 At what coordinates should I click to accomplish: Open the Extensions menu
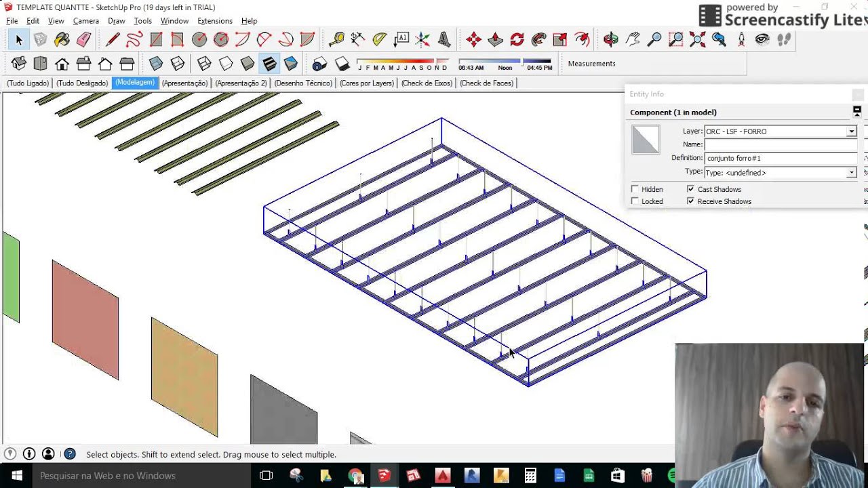(215, 21)
